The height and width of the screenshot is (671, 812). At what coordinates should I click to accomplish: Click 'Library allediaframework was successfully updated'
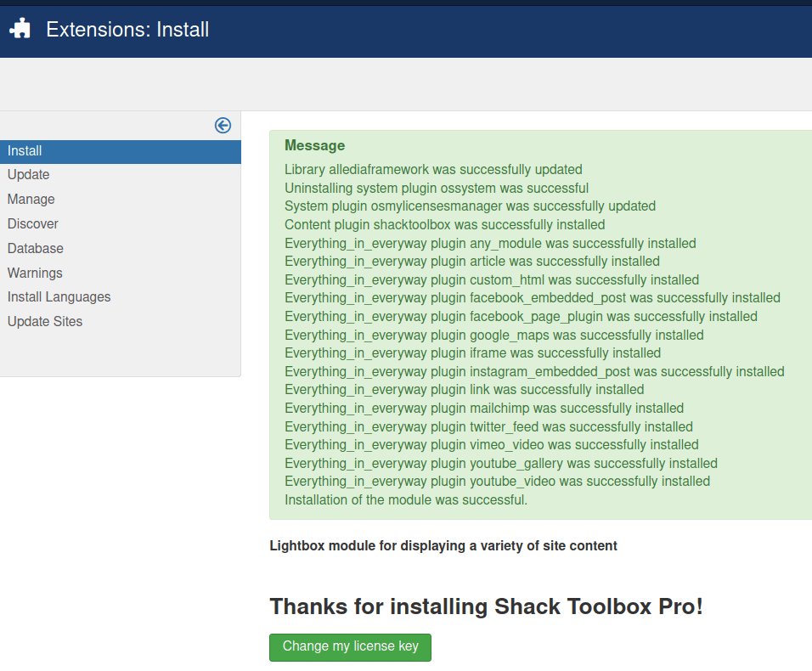pyautogui.click(x=433, y=170)
